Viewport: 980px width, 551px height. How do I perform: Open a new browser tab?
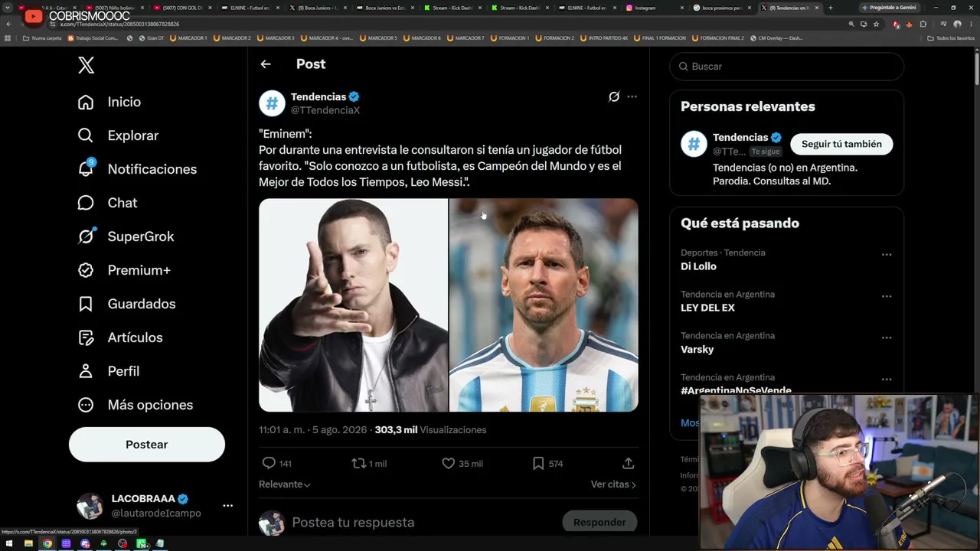[x=831, y=8]
